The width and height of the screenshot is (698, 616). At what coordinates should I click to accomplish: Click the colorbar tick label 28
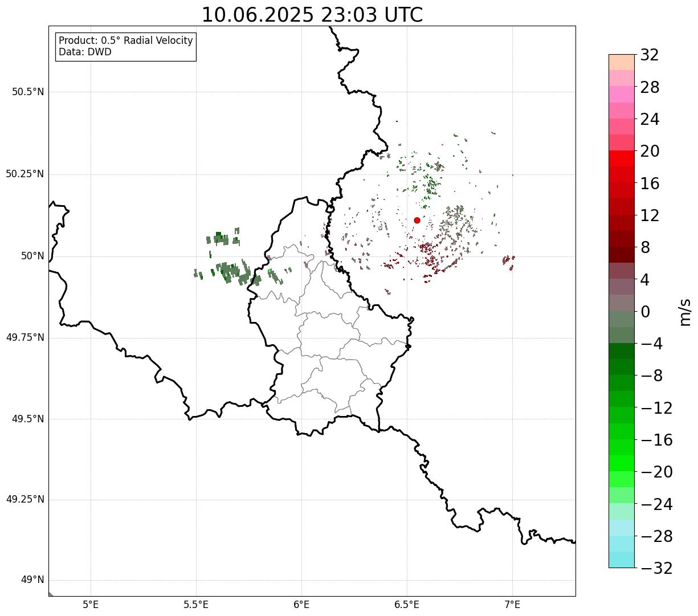[x=650, y=87]
